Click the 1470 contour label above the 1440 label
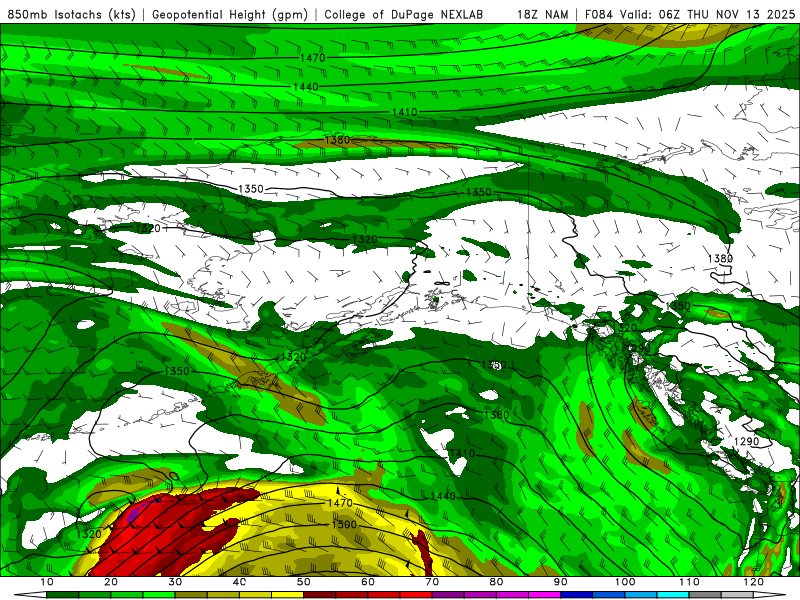 312,58
